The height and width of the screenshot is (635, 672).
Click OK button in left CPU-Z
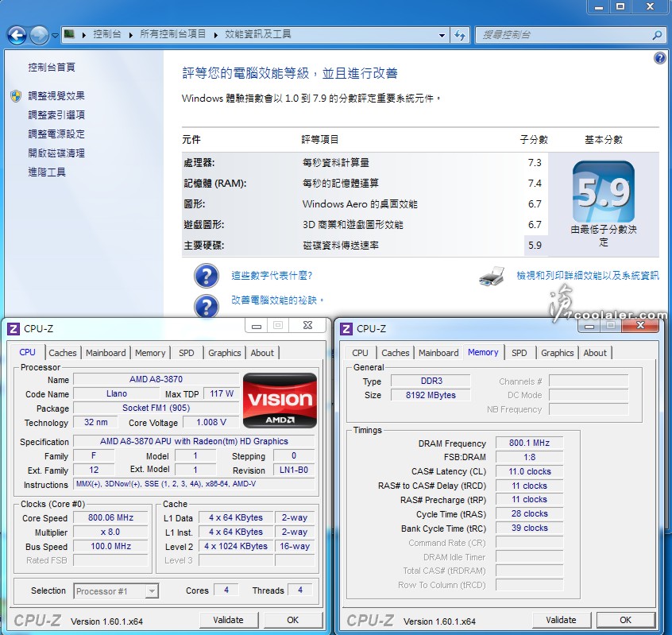[293, 620]
